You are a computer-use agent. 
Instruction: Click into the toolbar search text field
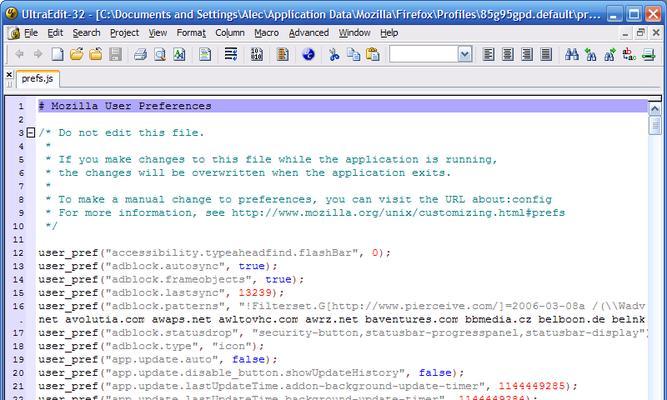coord(424,54)
